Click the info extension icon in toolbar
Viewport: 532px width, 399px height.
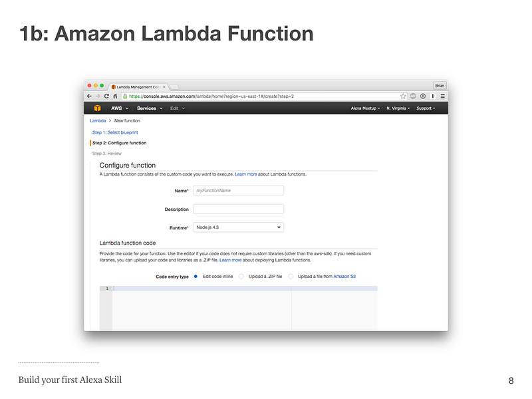pyautogui.click(x=423, y=96)
